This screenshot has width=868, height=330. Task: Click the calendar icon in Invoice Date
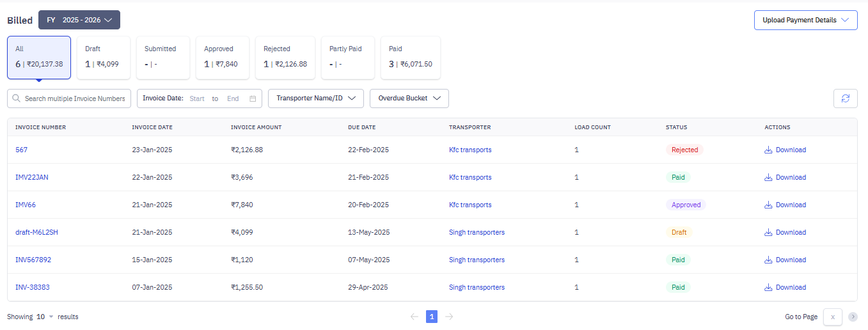253,98
